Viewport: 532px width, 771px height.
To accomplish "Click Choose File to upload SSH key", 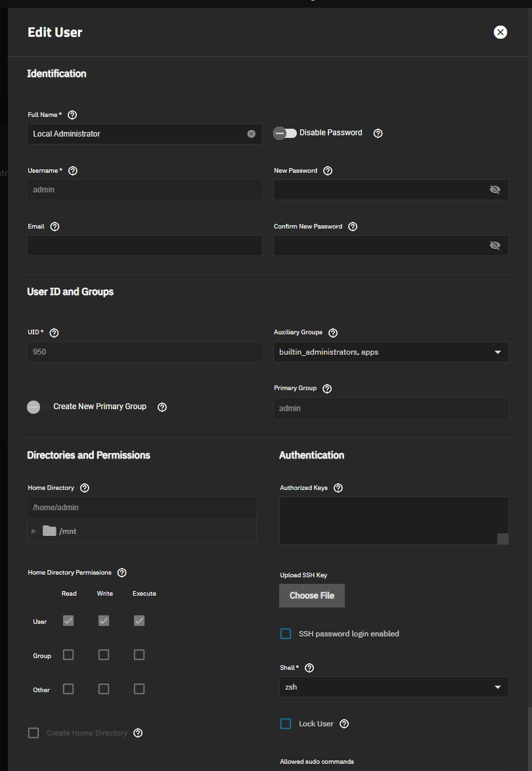I will pos(312,596).
